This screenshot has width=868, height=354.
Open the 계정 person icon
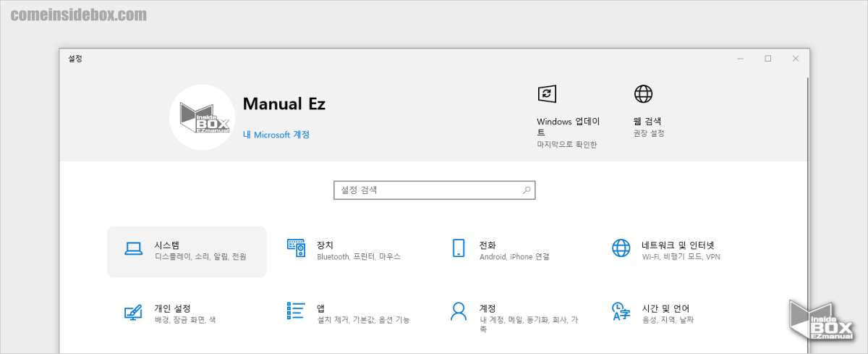[459, 312]
